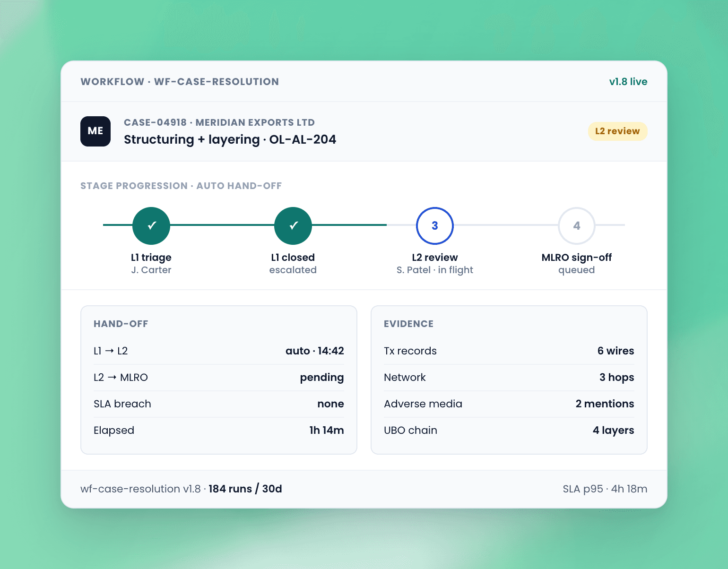Viewport: 728px width, 569px height.
Task: Click the 2 mentions value
Action: click(x=605, y=404)
